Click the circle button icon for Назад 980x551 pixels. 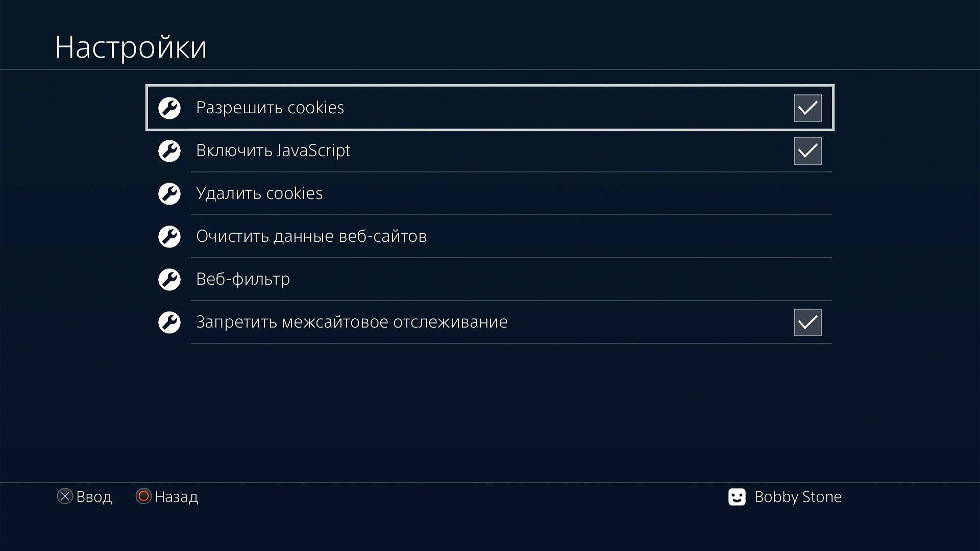tap(143, 496)
